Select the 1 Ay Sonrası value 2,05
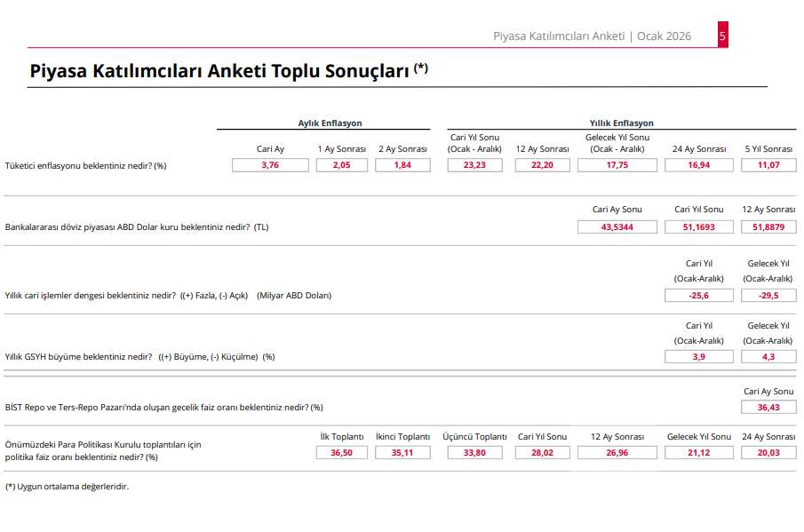804x532 pixels. [x=341, y=165]
